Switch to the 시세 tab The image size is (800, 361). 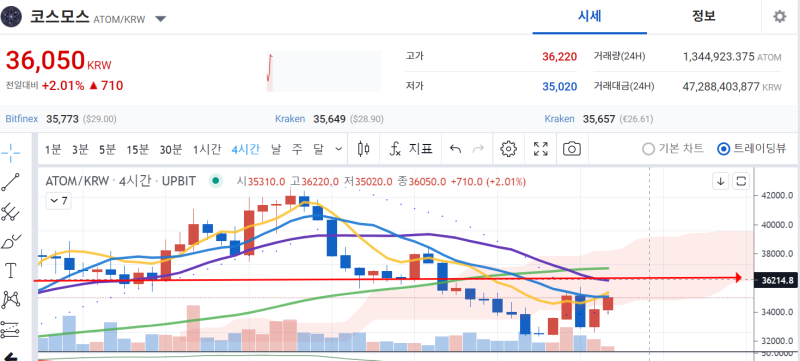point(590,16)
